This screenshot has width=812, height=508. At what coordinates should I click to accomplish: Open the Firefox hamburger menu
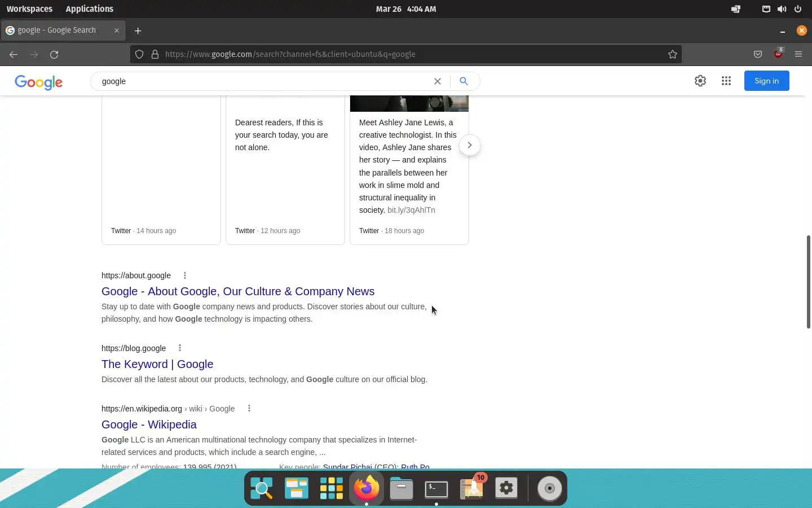798,54
